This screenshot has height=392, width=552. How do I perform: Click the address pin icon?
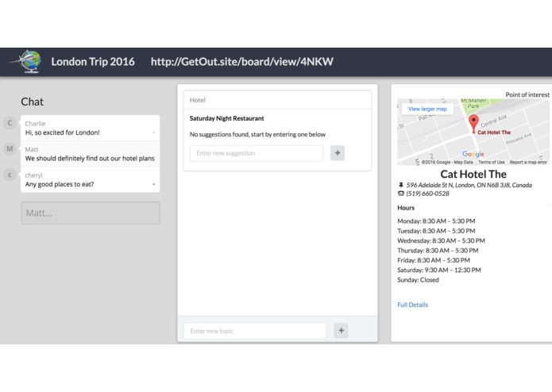coord(400,185)
